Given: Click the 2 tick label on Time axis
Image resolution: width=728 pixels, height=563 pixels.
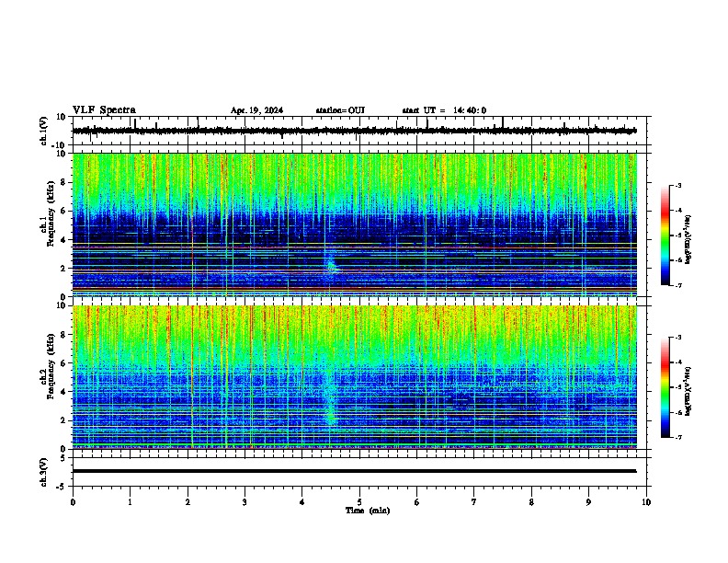Looking at the screenshot, I should tap(188, 502).
